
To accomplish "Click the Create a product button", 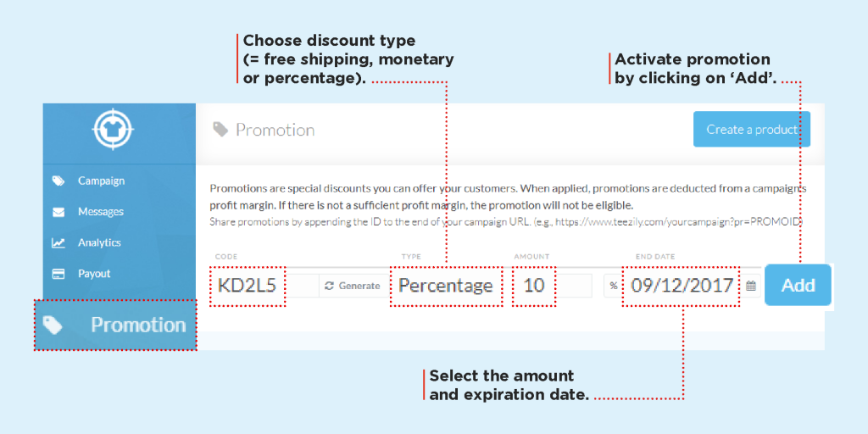I will (752, 130).
